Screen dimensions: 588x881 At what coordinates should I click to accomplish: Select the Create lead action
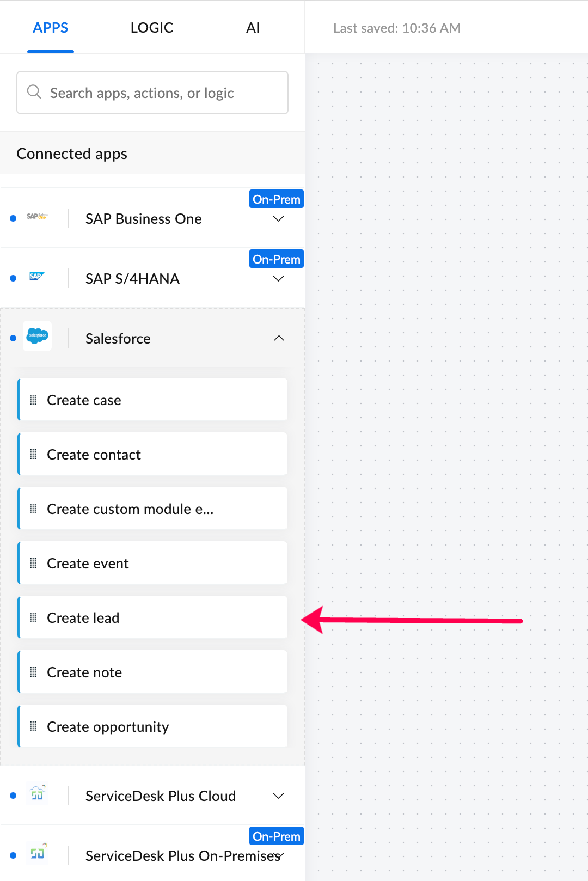[x=153, y=617]
